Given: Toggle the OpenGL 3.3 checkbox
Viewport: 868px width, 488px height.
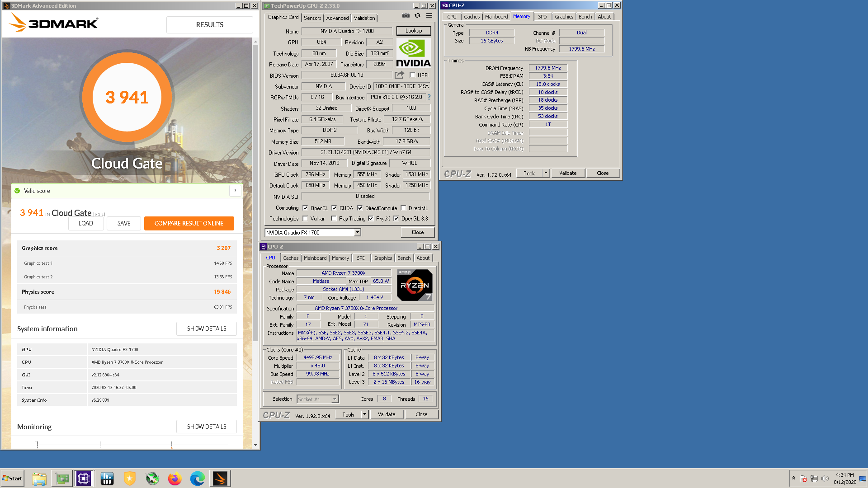Looking at the screenshot, I should coord(396,219).
